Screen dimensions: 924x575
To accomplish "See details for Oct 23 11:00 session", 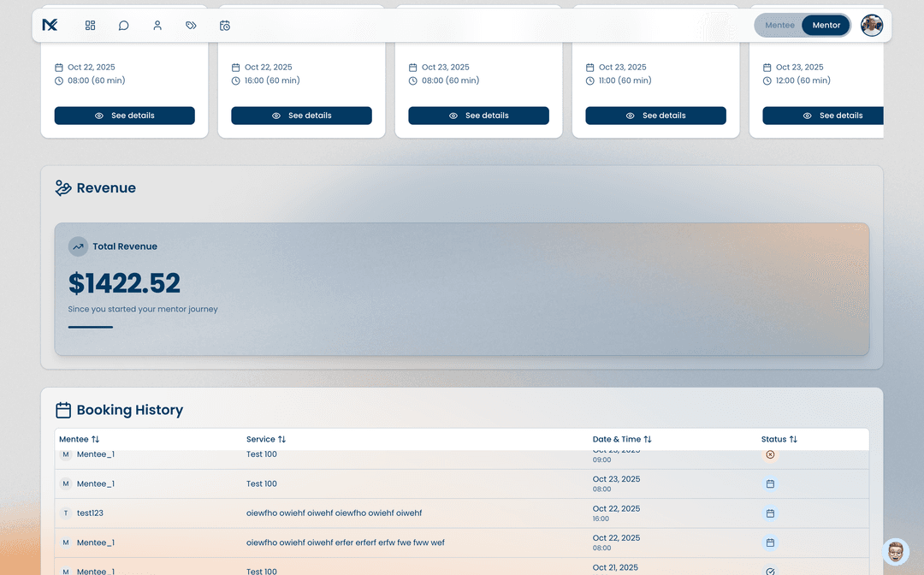I will click(x=655, y=116).
